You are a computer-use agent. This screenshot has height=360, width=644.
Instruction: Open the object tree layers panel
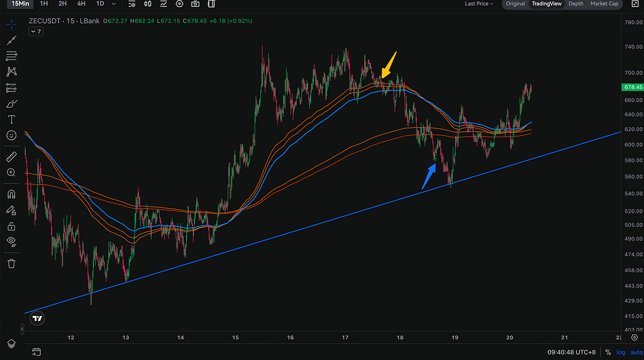coord(11,344)
